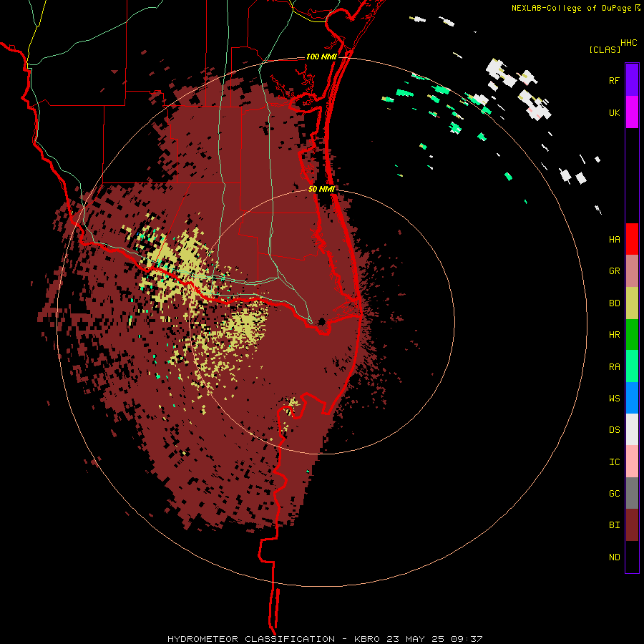The width and height of the screenshot is (644, 644).
Task: Click the ND black legend swatch
Action: point(632,557)
